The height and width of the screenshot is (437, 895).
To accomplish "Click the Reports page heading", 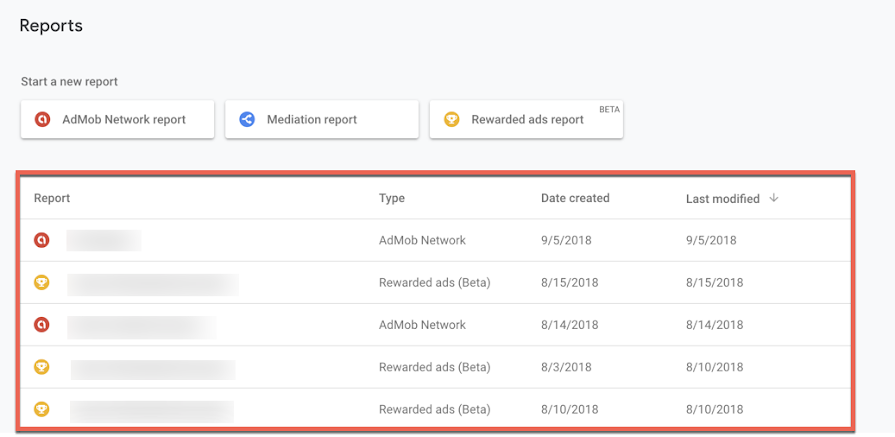I will click(51, 26).
